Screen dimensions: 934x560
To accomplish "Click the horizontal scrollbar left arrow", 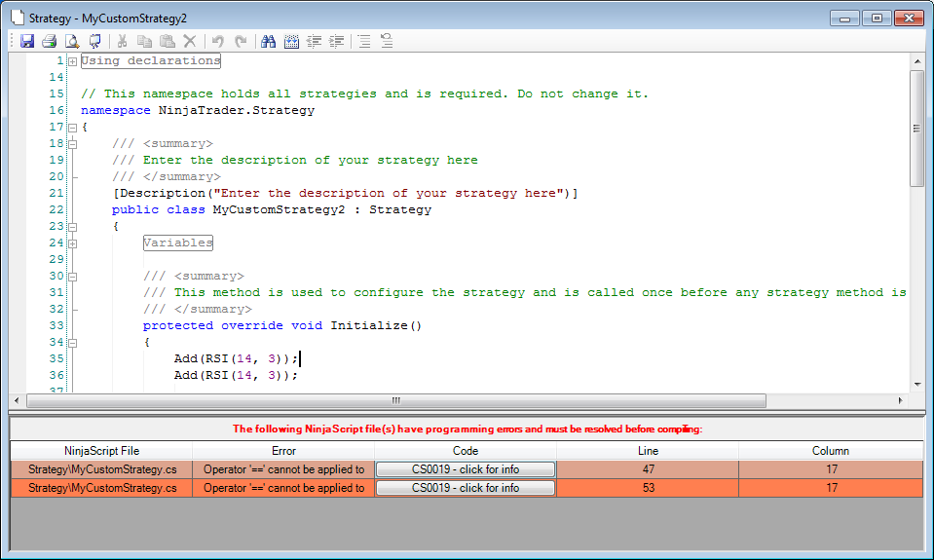I will (x=17, y=401).
